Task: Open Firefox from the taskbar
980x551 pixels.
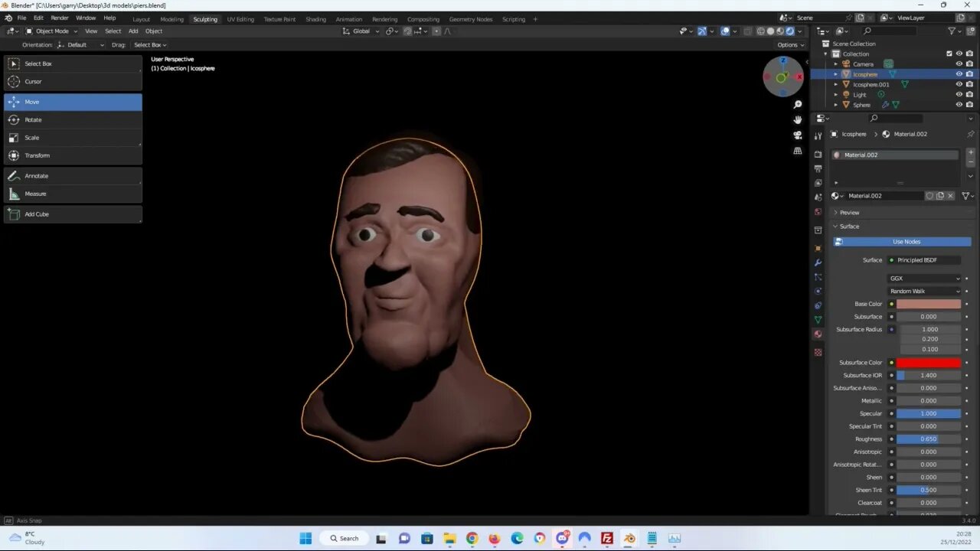Action: (x=495, y=538)
